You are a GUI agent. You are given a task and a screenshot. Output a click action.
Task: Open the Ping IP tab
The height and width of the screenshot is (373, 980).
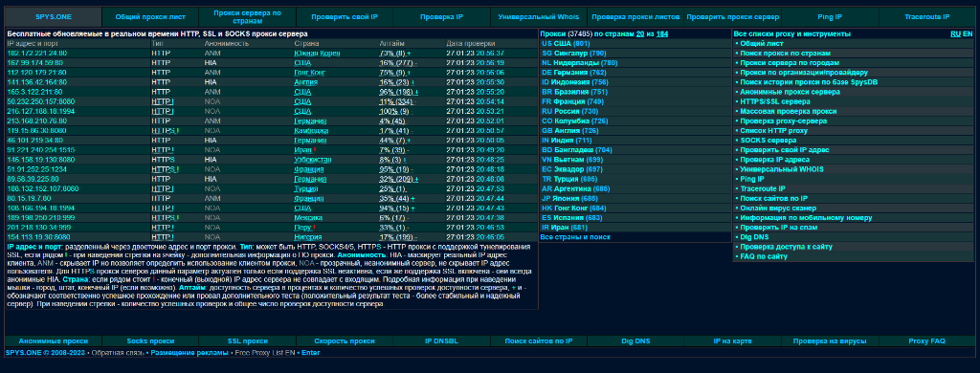coord(830,17)
